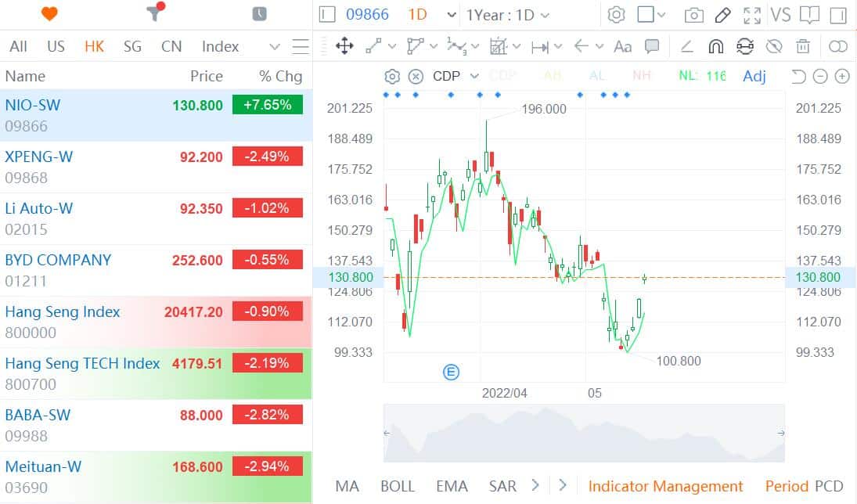Select the Aa text annotation tool

click(622, 46)
